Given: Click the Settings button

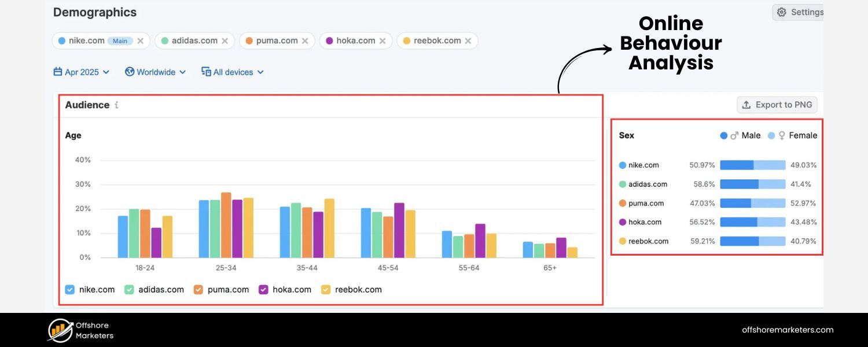Looking at the screenshot, I should 804,12.
